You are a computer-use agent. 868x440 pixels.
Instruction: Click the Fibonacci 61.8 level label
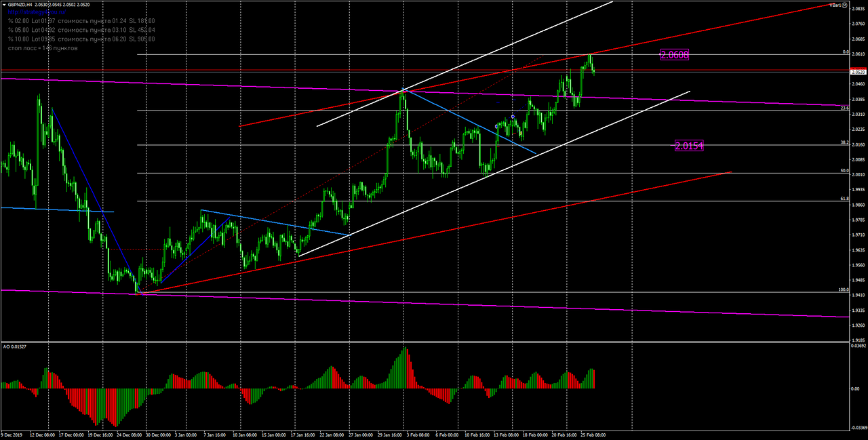coord(844,199)
